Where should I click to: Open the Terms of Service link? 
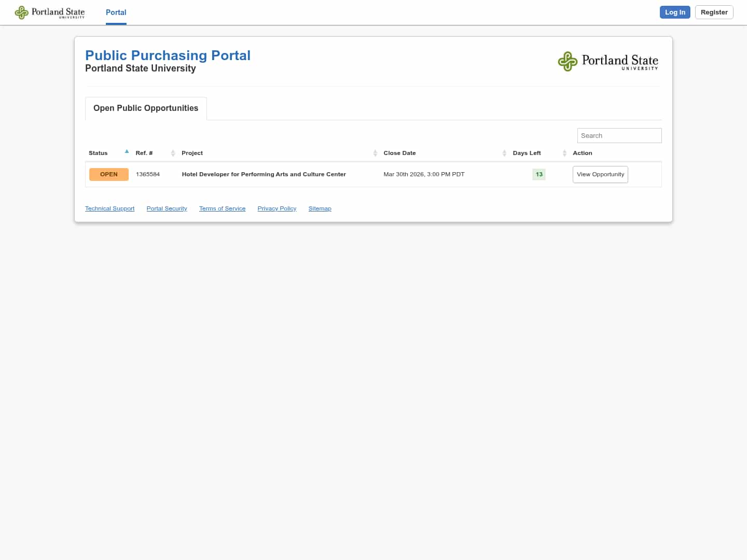222,208
